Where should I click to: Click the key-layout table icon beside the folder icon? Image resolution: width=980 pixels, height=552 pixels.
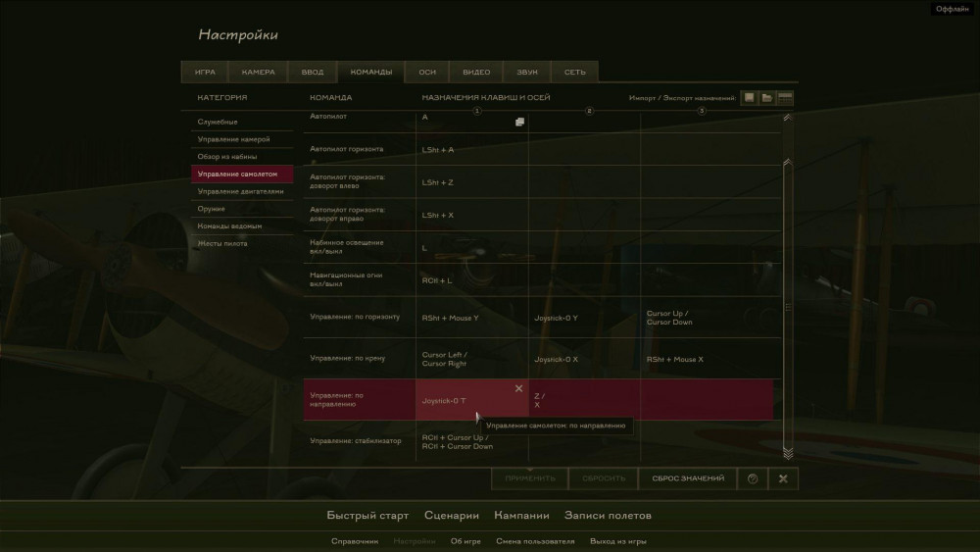coord(785,98)
